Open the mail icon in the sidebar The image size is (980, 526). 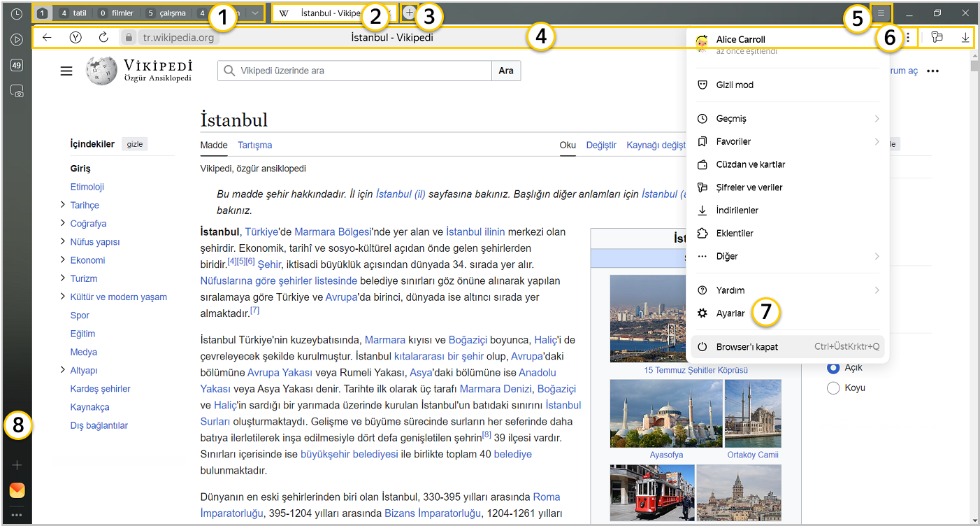coord(17,490)
